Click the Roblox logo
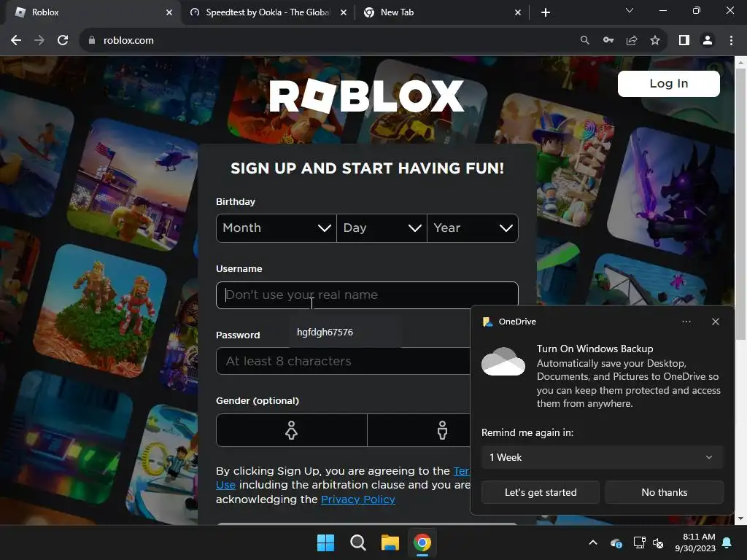The image size is (747, 560). click(366, 96)
